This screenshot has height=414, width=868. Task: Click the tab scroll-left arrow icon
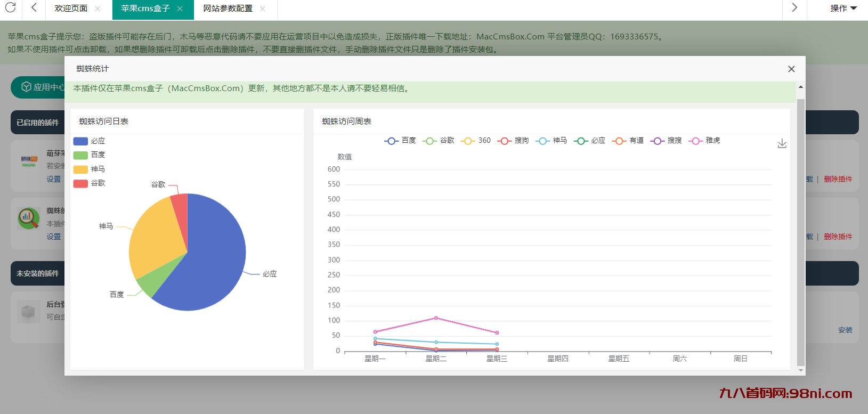[34, 7]
